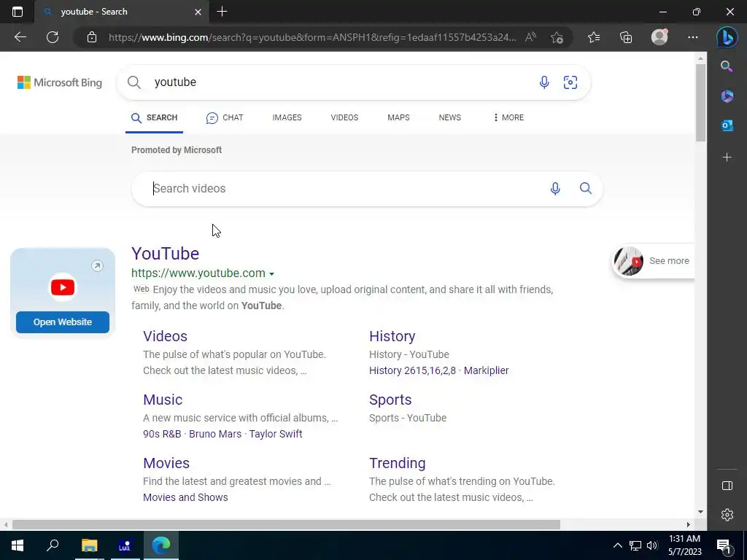Screen dimensions: 747x560
Task: Switch to the SEARCH tab
Action: pyautogui.click(x=155, y=117)
